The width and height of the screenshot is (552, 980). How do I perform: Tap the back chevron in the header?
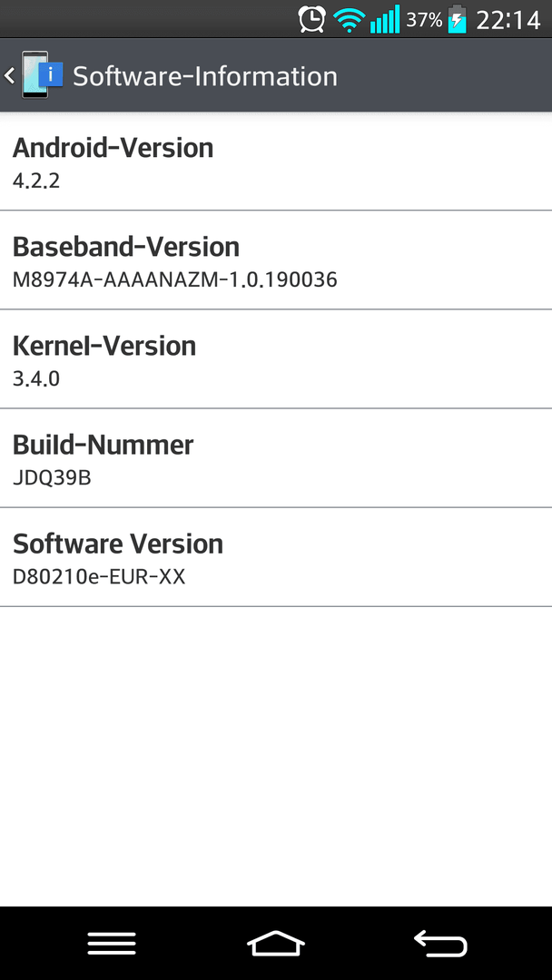click(x=9, y=75)
